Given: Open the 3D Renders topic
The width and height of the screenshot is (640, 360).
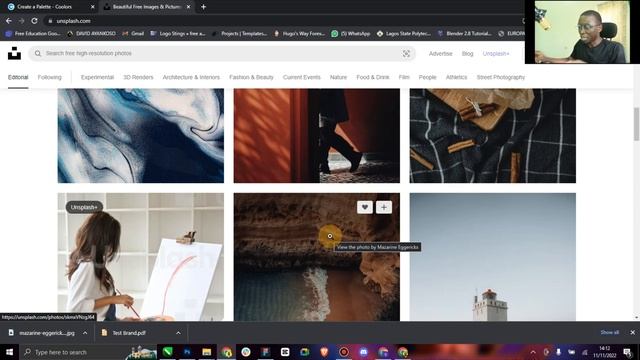Looking at the screenshot, I should (x=138, y=77).
